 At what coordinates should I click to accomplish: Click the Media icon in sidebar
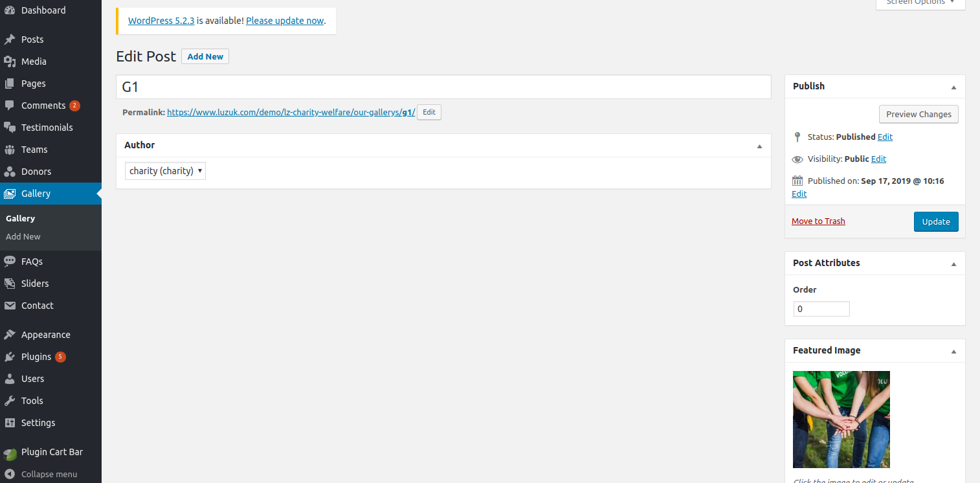tap(10, 62)
